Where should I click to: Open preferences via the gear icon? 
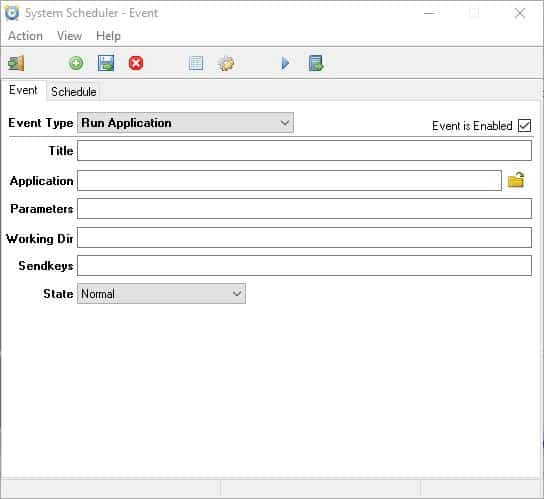tap(226, 64)
